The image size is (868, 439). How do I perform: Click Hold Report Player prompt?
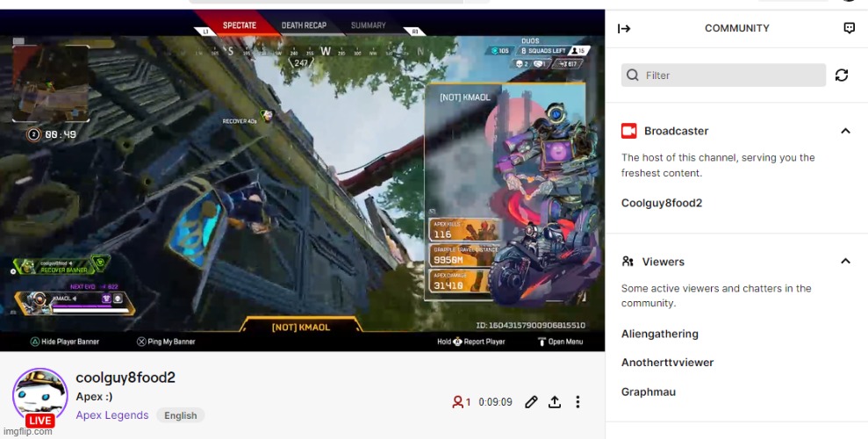pyautogui.click(x=471, y=342)
